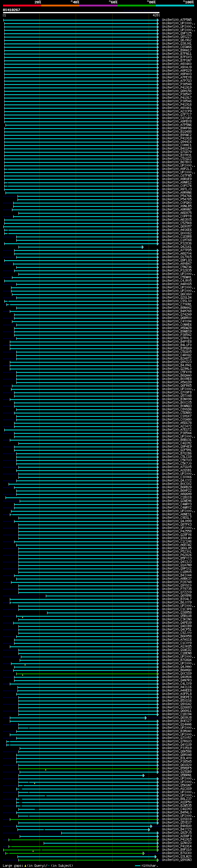197x868 pixels.
Task: Open hit UniRef100_Q9FSZ5
Action: 177,33
